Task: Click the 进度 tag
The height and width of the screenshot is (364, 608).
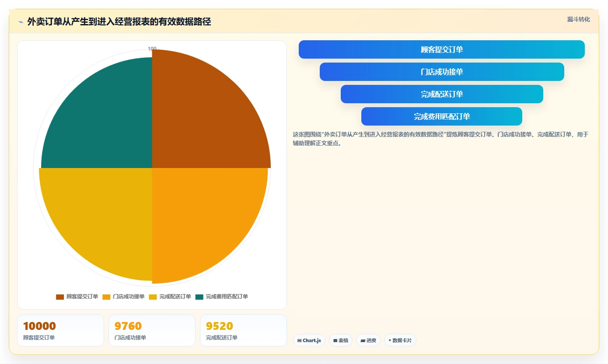Action: tap(368, 340)
